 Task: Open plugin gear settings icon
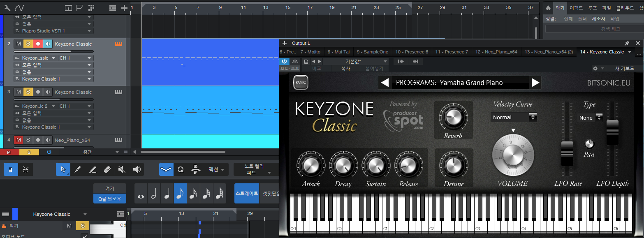coord(595,68)
